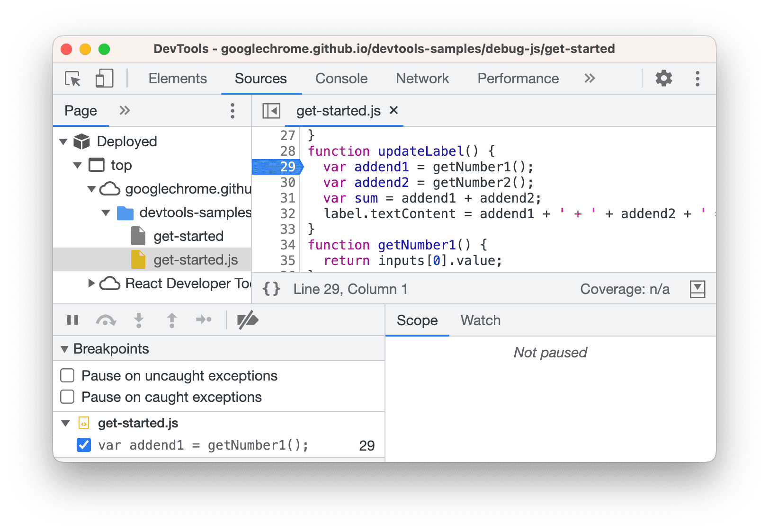Viewport: 769px width, 532px height.
Task: Pretty-print code with the braces button
Action: click(x=271, y=288)
